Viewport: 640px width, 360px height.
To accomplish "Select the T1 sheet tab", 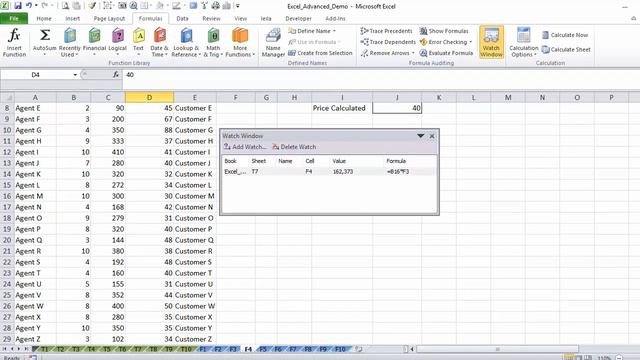I will click(44, 349).
